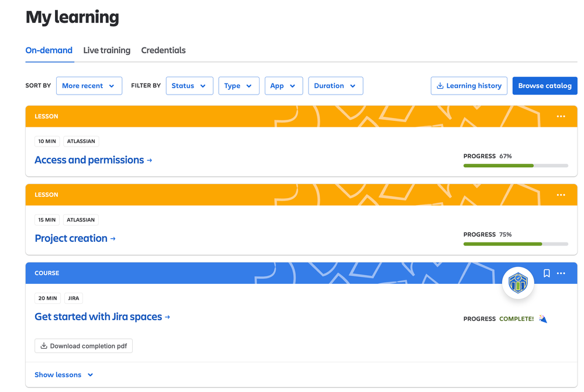Click the SORT BY label
This screenshot has height=392, width=584.
coord(38,86)
